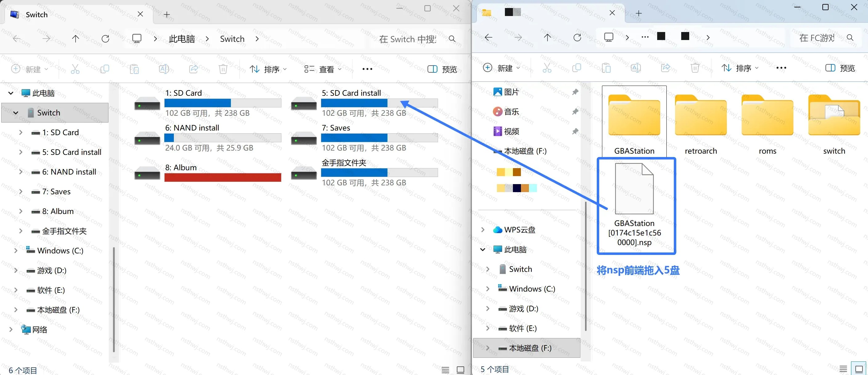Select 6: NAND install drive usage bar
Image resolution: width=868 pixels, height=375 pixels.
[x=223, y=138]
